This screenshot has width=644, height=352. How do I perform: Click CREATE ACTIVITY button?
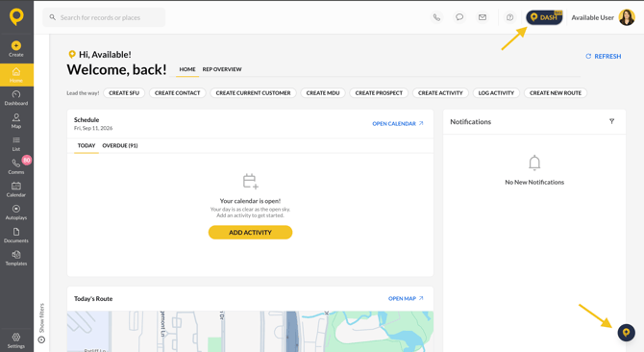coord(440,93)
